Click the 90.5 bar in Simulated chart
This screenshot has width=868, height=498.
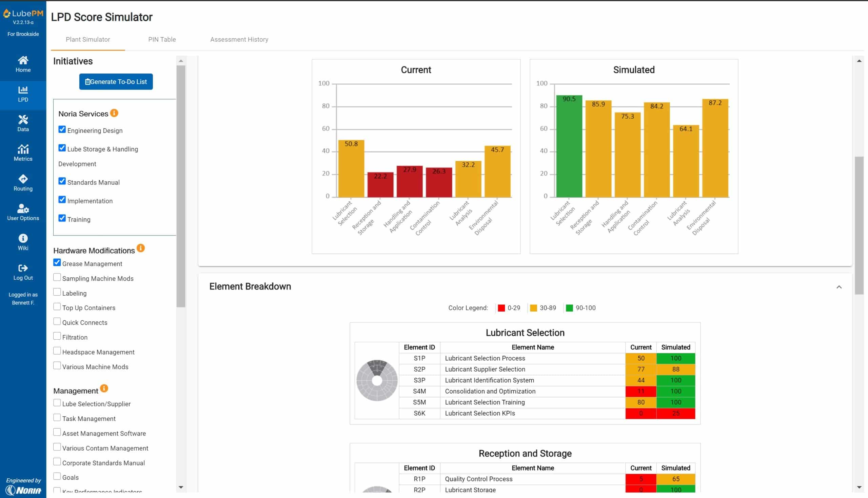(x=569, y=146)
